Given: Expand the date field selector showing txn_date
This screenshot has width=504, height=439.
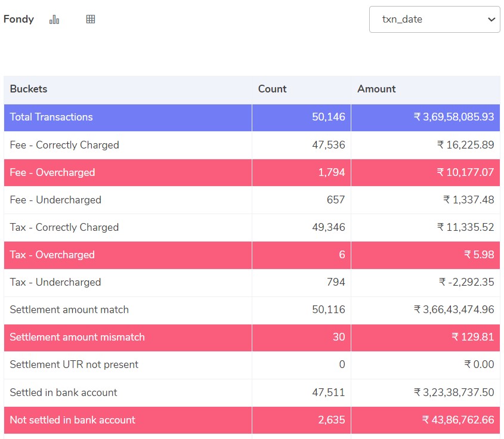Looking at the screenshot, I should pyautogui.click(x=434, y=19).
